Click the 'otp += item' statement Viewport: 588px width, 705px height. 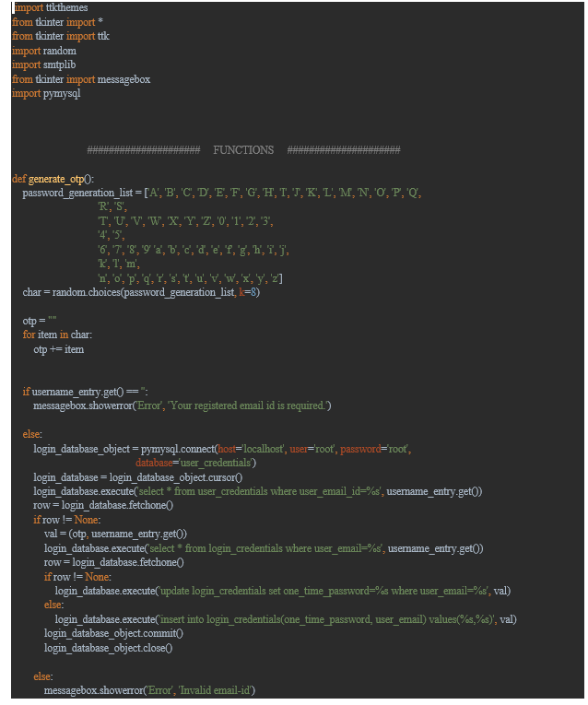[58, 349]
